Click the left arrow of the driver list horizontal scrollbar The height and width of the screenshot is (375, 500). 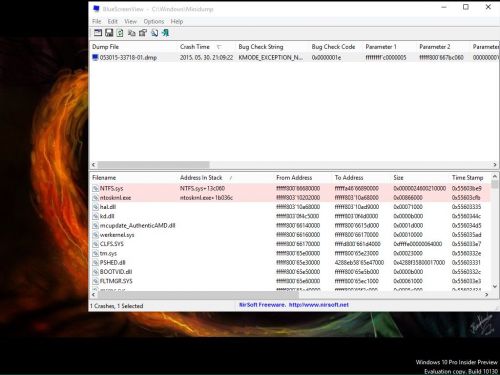(x=94, y=295)
